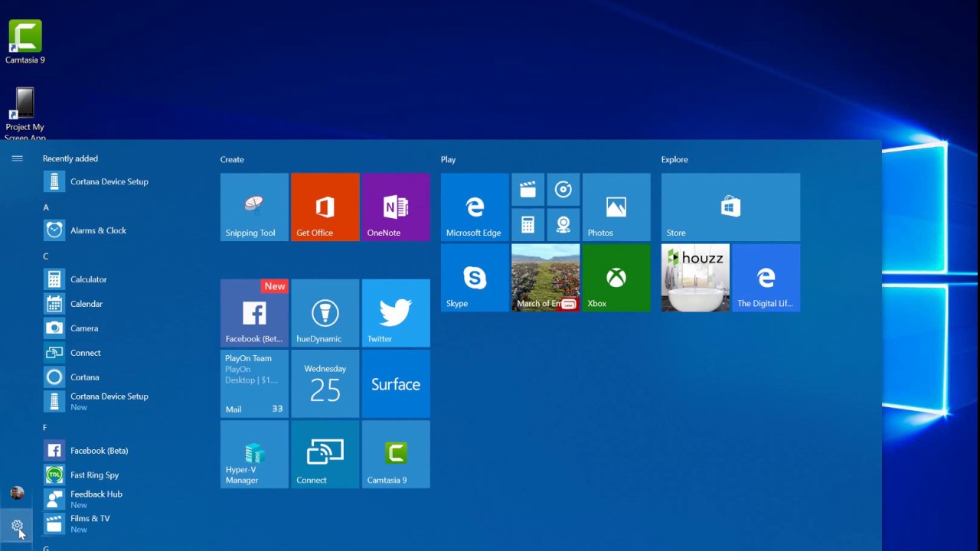Open the Maps tile
This screenshot has width=980, height=551.
pyautogui.click(x=563, y=224)
